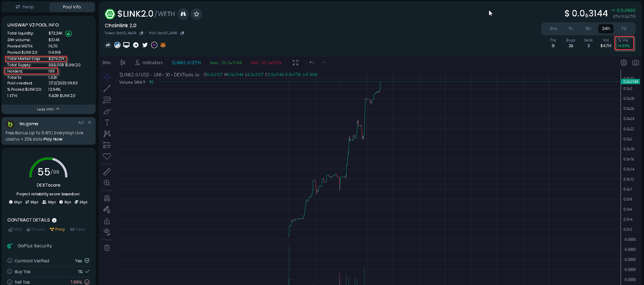Toggle lock all drawing tools

[x=107, y=221]
